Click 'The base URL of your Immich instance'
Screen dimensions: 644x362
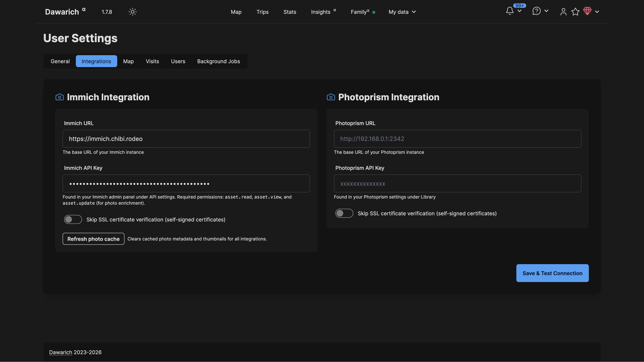click(103, 152)
